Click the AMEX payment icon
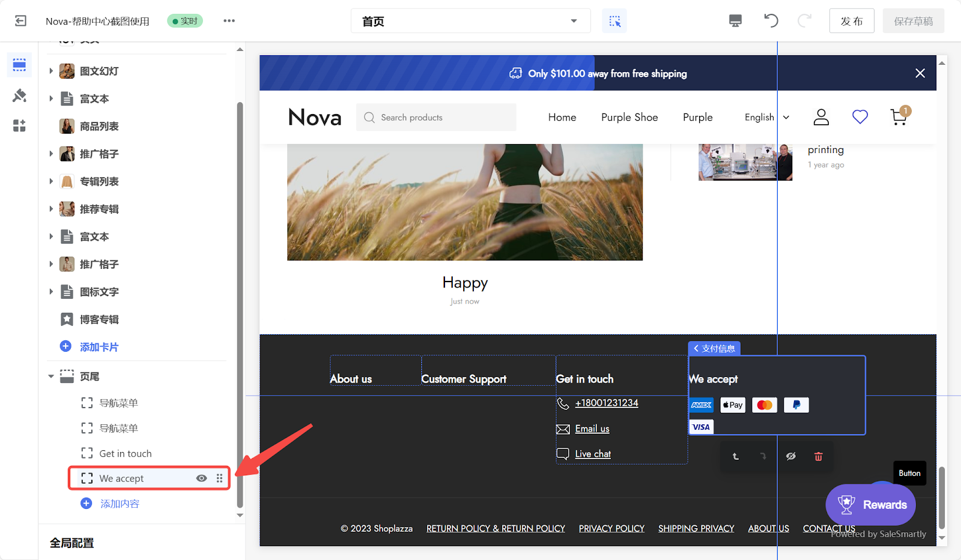The image size is (961, 560). [701, 405]
